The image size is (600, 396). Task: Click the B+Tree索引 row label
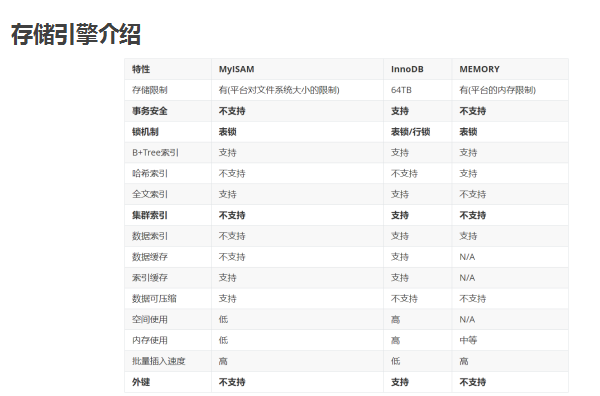coord(155,153)
